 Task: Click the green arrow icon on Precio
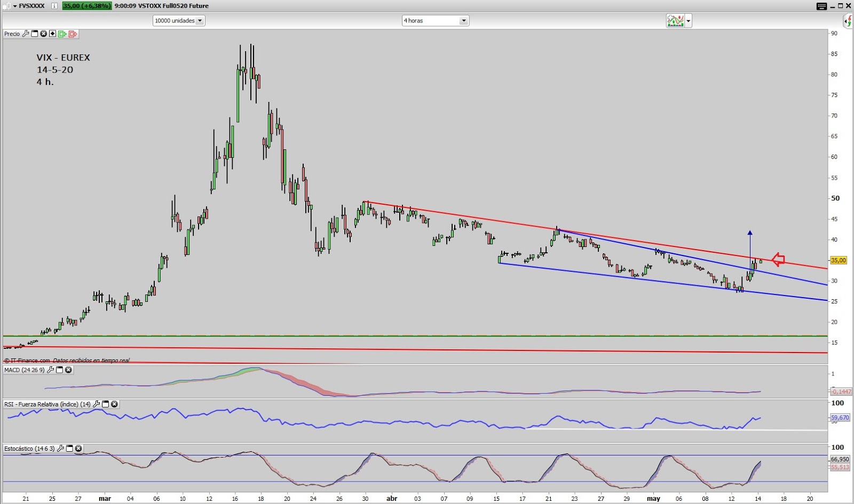[x=62, y=34]
